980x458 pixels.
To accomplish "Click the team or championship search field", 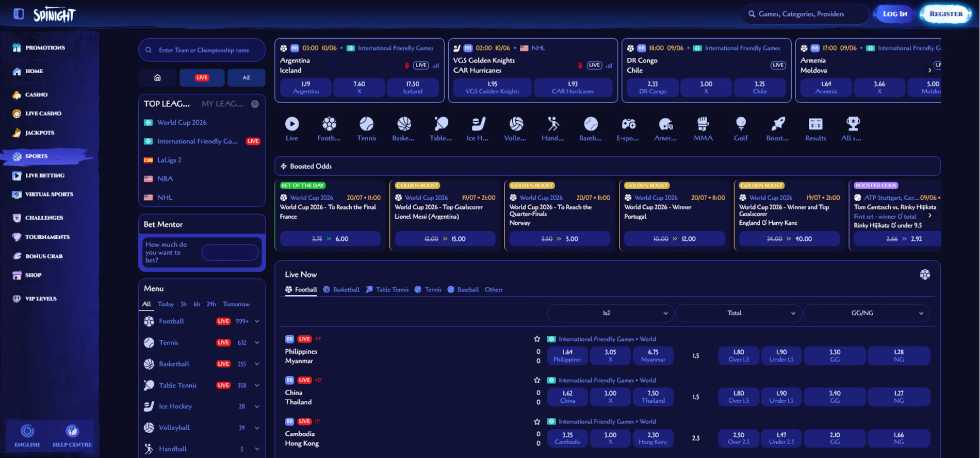I will (202, 50).
